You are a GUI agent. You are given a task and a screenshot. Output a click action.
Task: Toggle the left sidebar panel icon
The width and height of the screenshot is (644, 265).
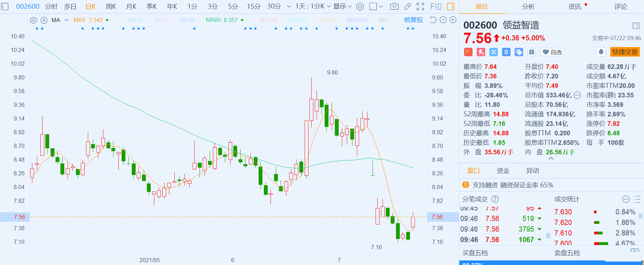[5, 6]
